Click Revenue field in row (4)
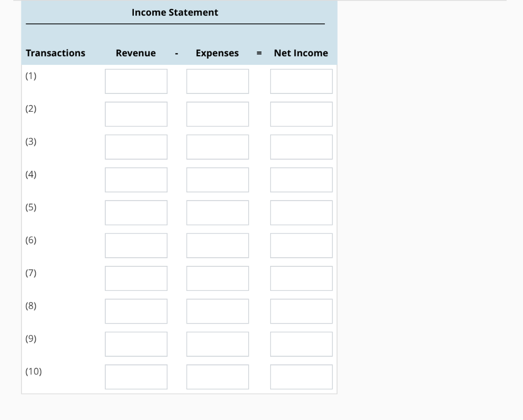Image resolution: width=523 pixels, height=420 pixels. [x=136, y=180]
